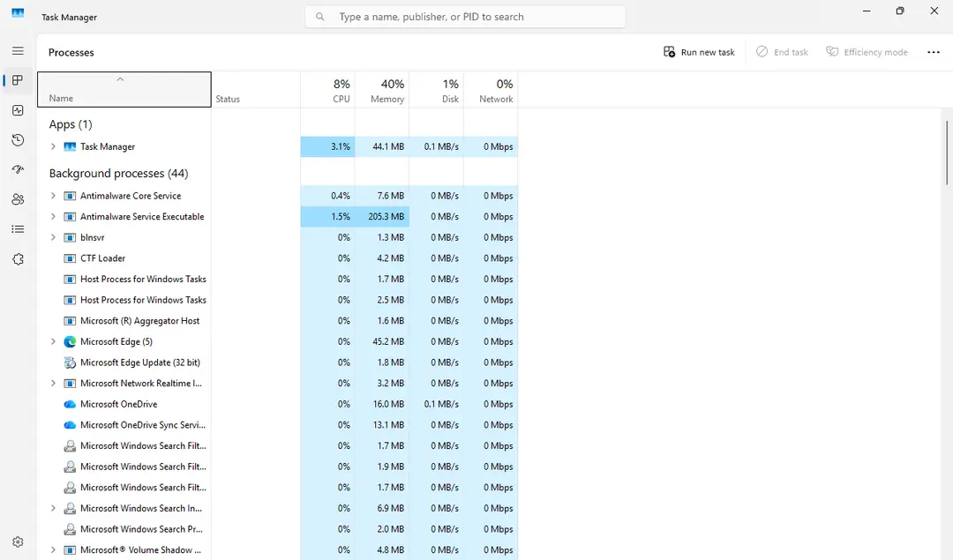This screenshot has height=560, width=953.
Task: Open the Services sidebar icon
Action: [18, 259]
